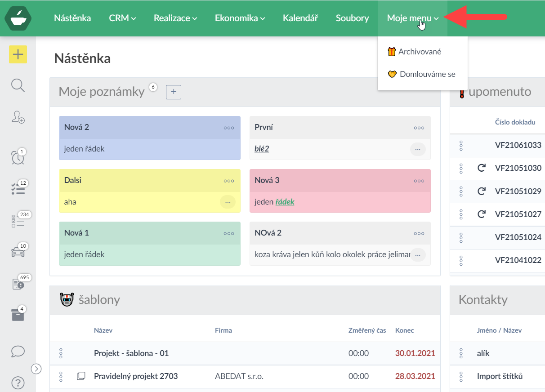Open the checklist icon with badge 234

(x=18, y=221)
